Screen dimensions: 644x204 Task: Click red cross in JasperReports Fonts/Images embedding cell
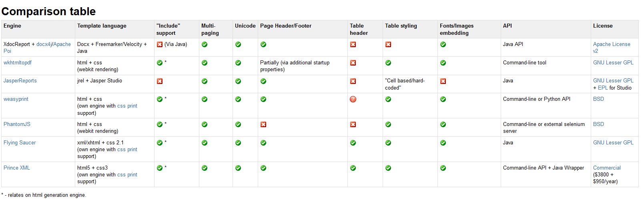[x=443, y=81]
